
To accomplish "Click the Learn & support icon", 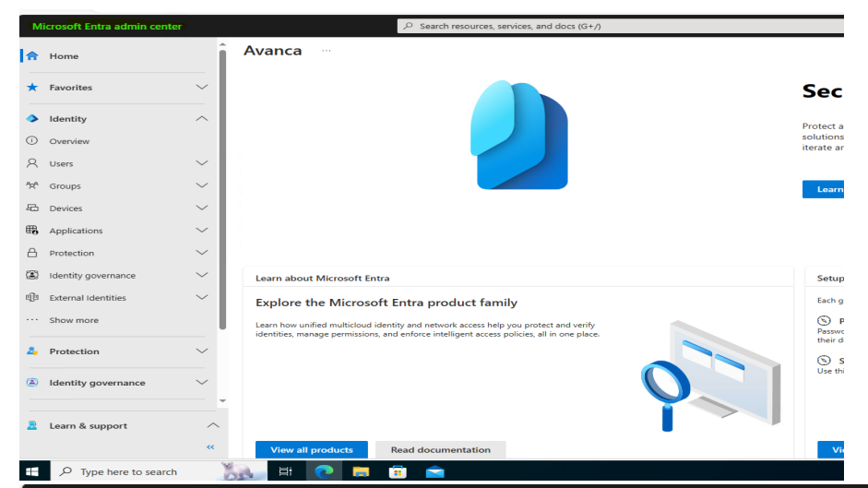I will tap(32, 425).
